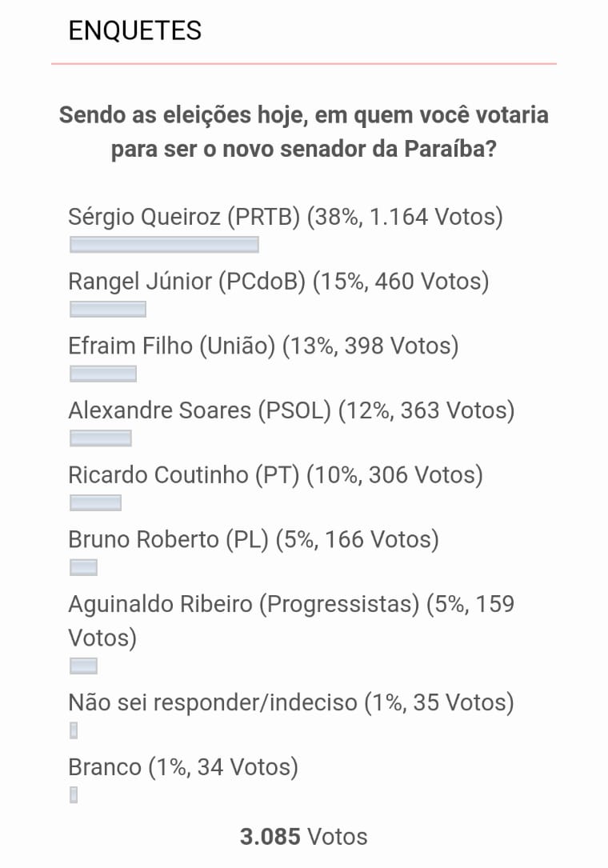
Task: Click the ENQUETES section heading
Action: [x=135, y=30]
